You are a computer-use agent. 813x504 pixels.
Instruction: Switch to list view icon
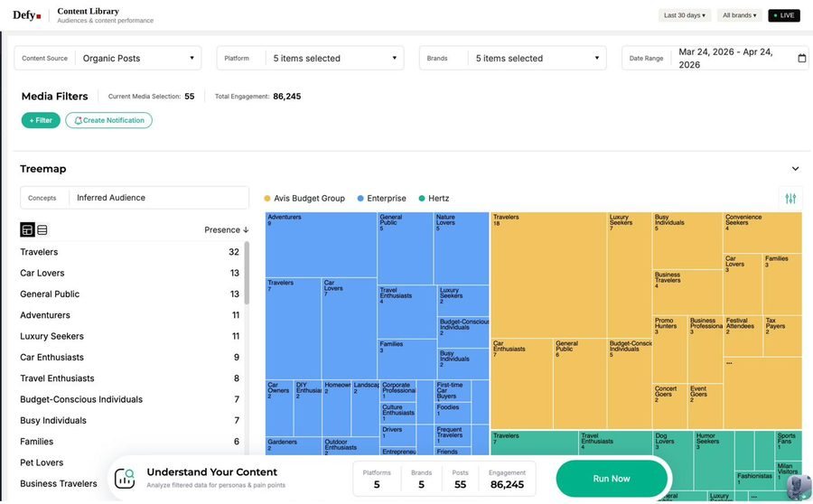42,229
